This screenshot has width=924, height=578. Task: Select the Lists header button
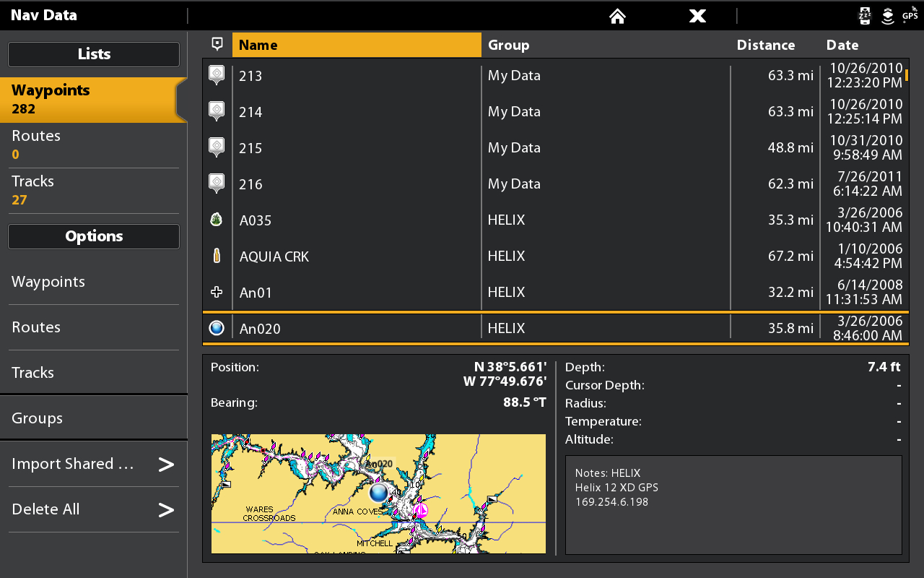pos(94,54)
